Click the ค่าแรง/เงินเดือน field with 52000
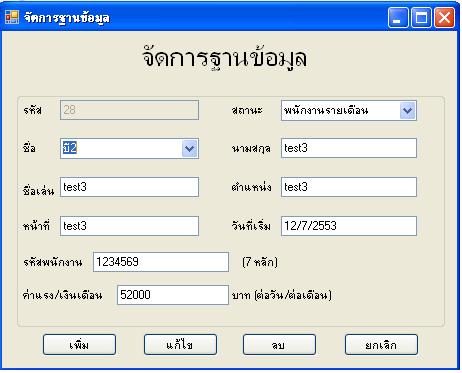This screenshot has width=462, height=373. coord(173,295)
